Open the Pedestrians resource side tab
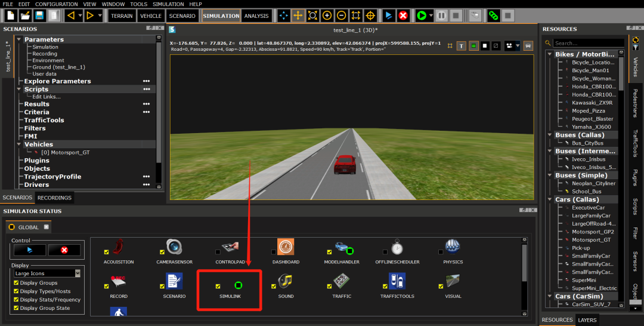Viewport: 644px width, 326px height. (635, 103)
